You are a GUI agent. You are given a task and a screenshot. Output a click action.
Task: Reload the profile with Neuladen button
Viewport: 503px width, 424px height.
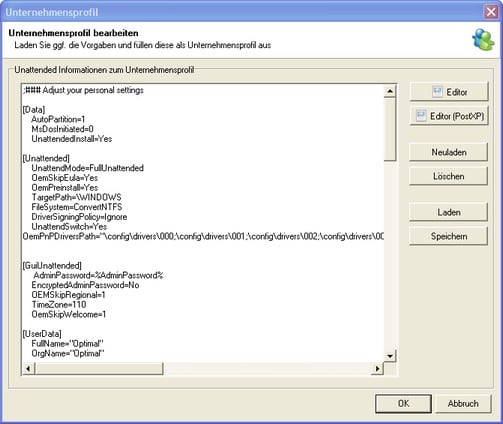point(449,152)
